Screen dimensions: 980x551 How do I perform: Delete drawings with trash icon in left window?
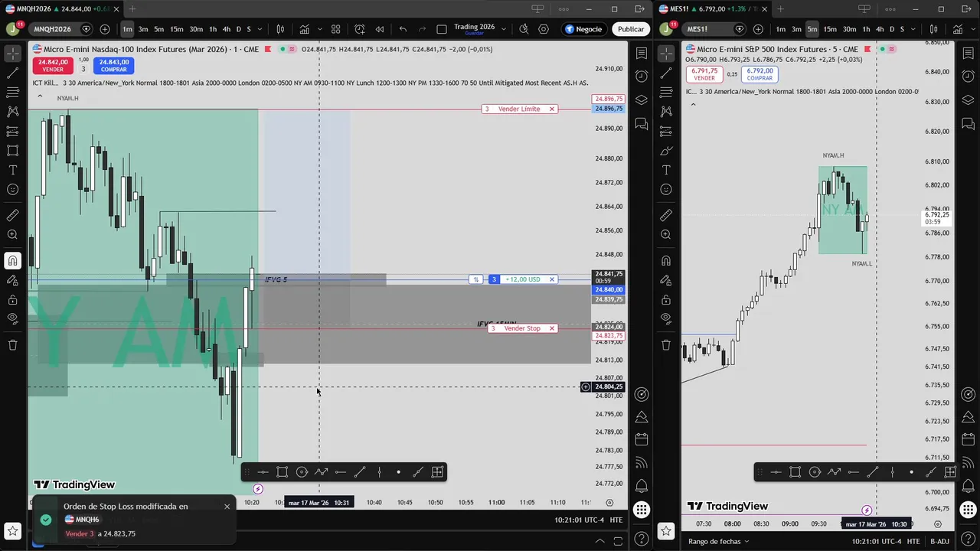coord(12,345)
